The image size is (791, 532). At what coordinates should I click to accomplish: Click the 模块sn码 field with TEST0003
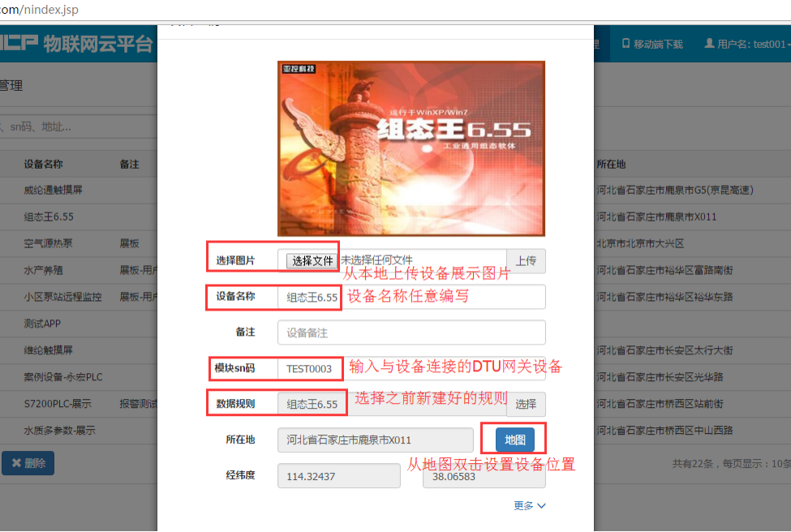tap(411, 369)
